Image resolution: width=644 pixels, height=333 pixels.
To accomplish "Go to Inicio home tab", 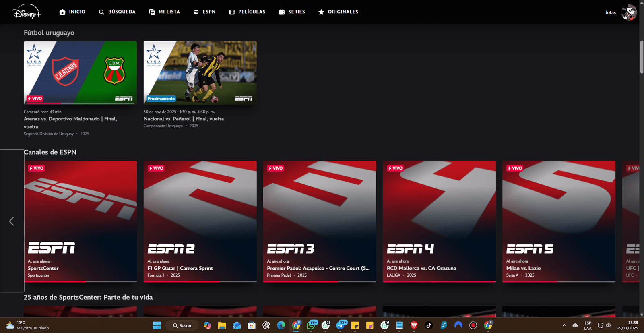I will click(72, 12).
